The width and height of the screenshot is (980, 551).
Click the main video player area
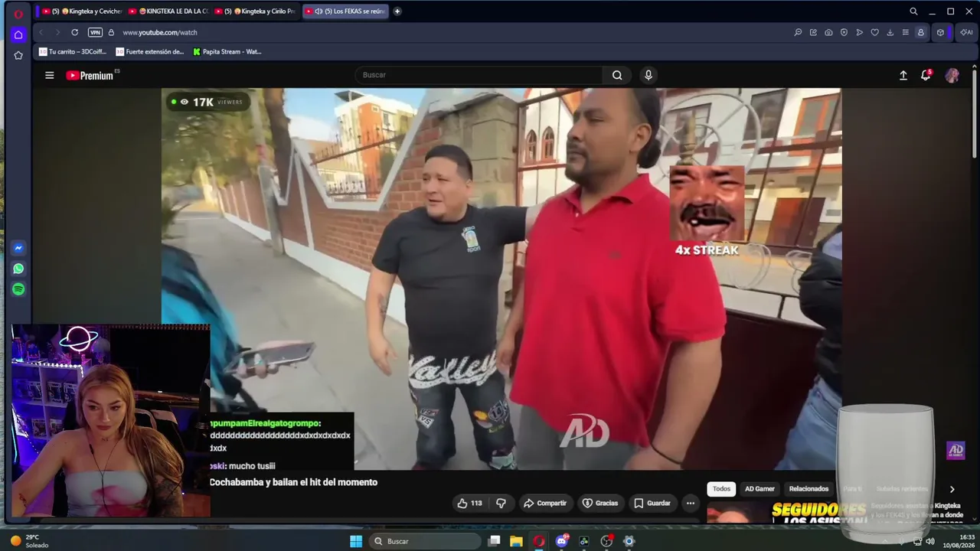[501, 279]
